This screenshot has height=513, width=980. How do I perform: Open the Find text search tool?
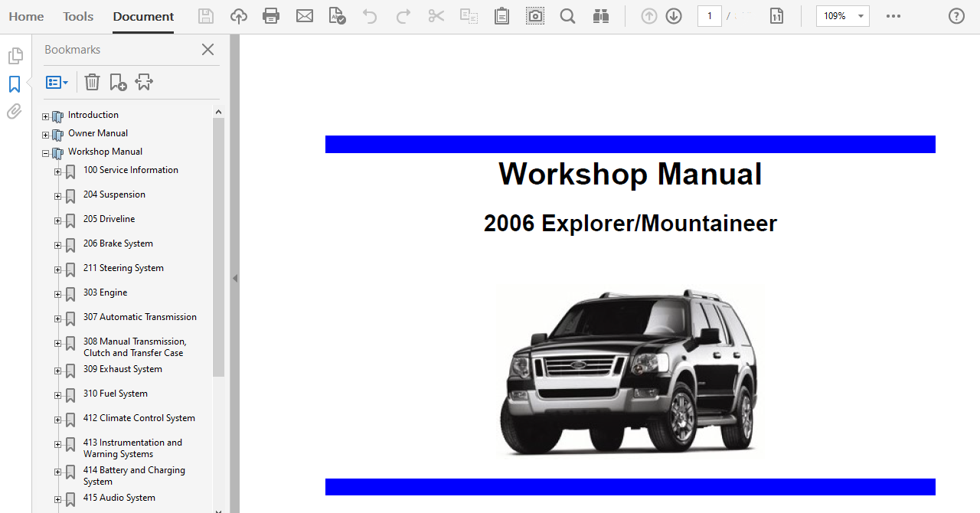click(x=567, y=15)
